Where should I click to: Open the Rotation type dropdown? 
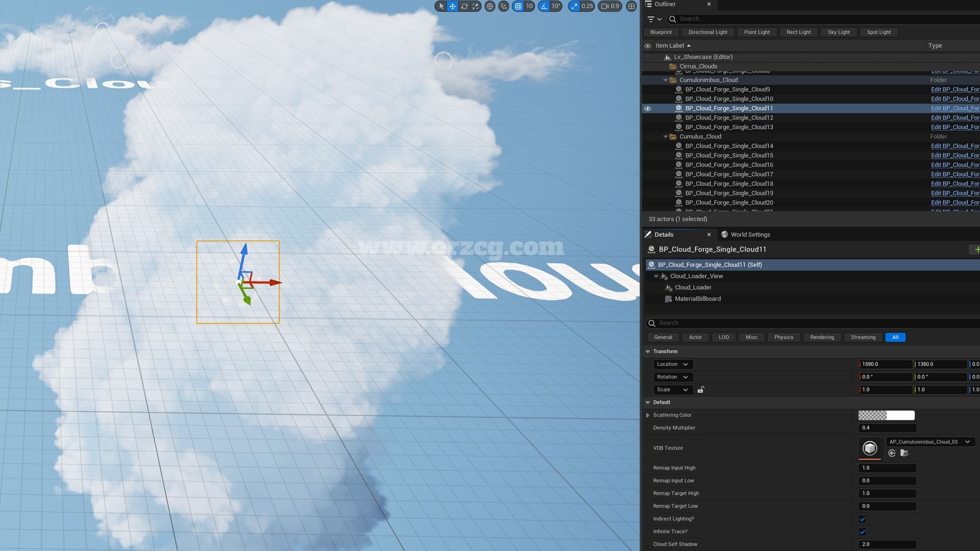(x=673, y=377)
